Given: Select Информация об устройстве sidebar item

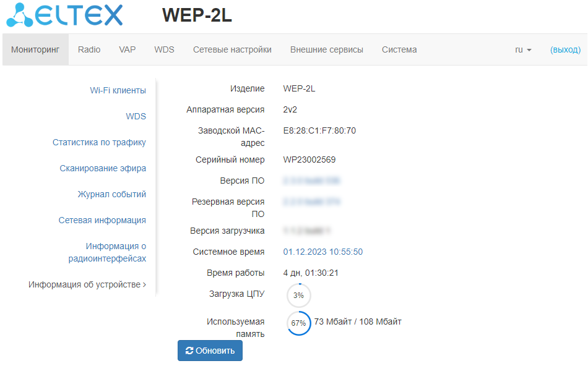Looking at the screenshot, I should pos(87,285).
